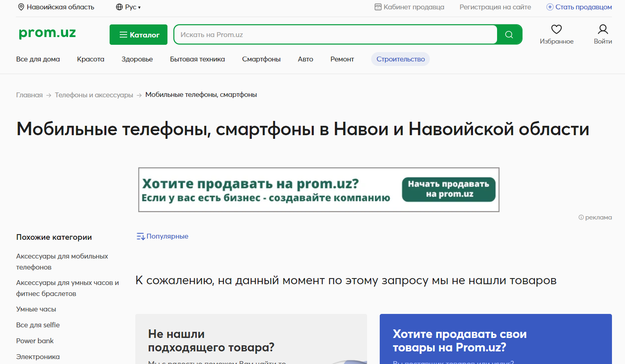This screenshot has width=625, height=364.
Task: Open Умные часы category
Action: pos(36,309)
